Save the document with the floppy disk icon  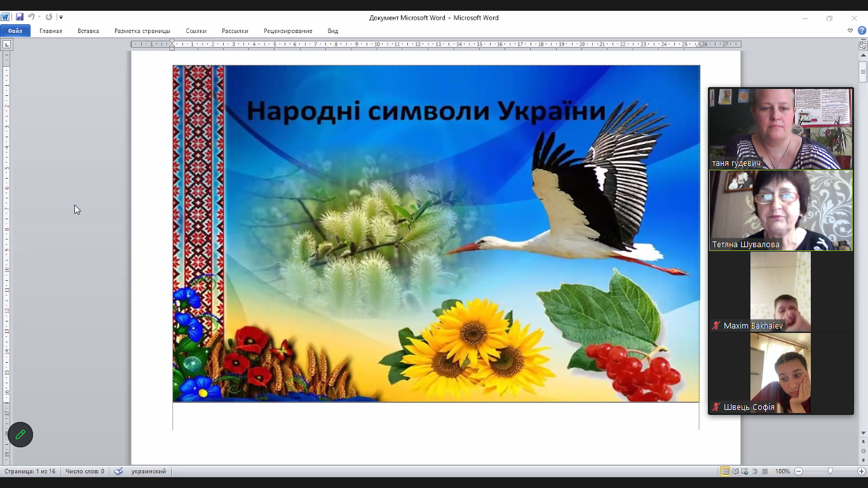20,17
